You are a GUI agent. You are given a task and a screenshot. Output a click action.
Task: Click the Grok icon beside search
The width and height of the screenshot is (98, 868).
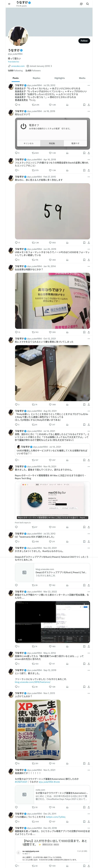coord(81,4)
